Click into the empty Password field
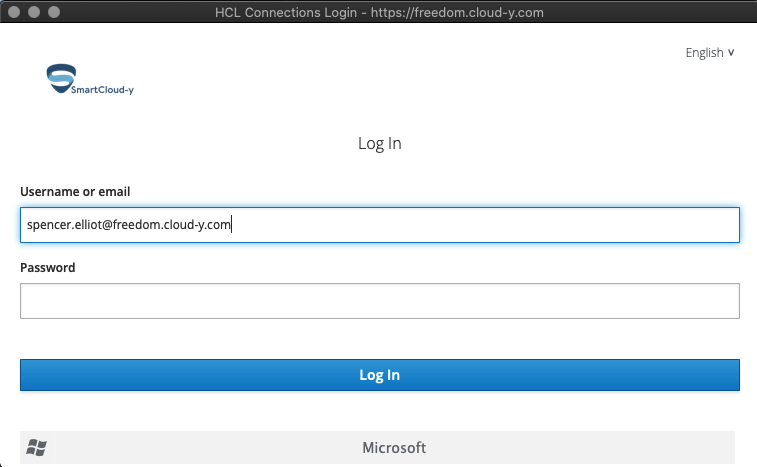Image resolution: width=757 pixels, height=467 pixels. tap(379, 301)
